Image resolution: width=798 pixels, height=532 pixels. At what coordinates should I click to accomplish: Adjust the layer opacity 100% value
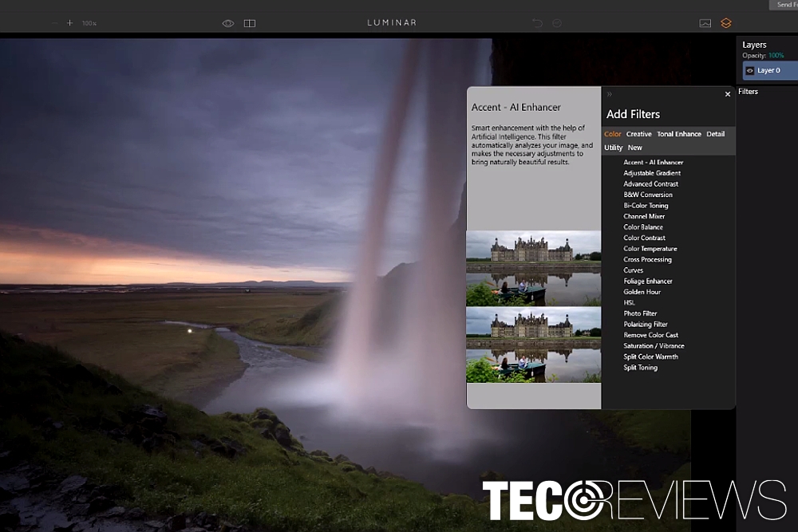(x=776, y=56)
